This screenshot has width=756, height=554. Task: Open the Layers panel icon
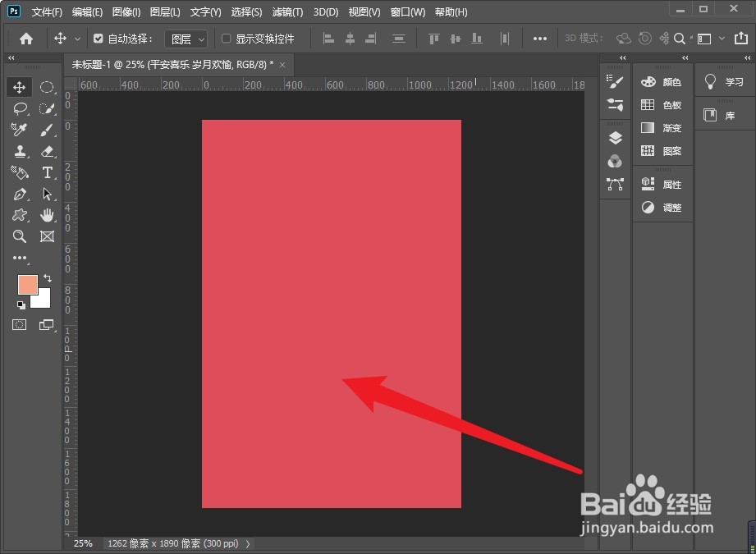coord(615,139)
